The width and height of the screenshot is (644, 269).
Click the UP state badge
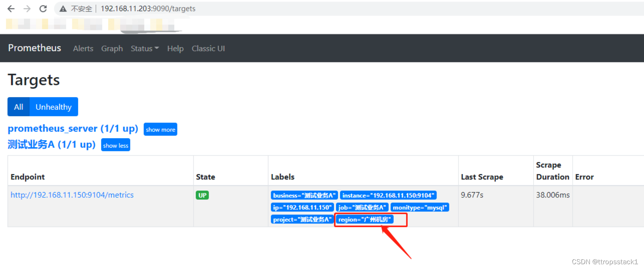pos(202,195)
